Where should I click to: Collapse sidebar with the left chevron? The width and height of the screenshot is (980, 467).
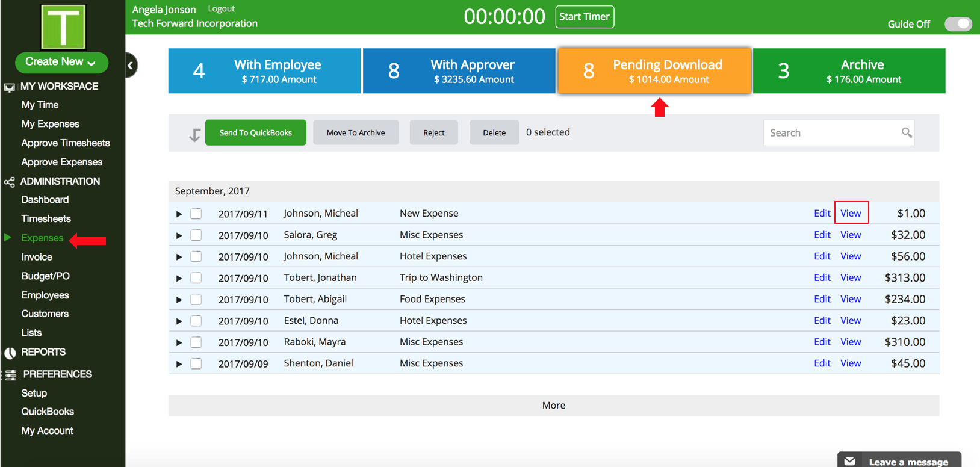click(131, 65)
